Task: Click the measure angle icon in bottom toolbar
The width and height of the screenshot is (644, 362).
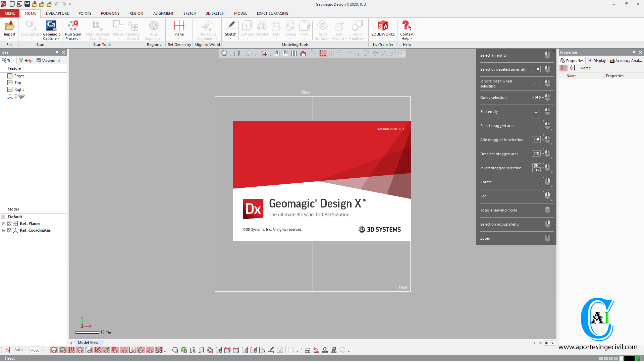Action: tap(316, 350)
